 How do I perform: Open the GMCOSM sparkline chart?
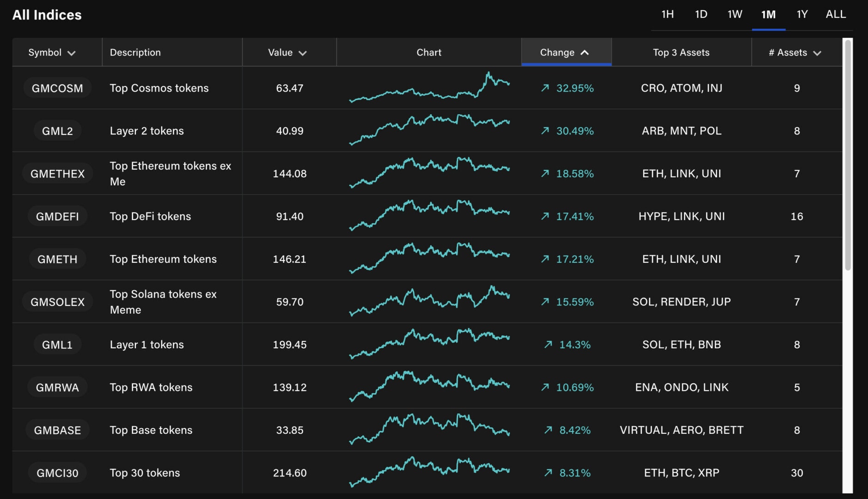pyautogui.click(x=429, y=88)
